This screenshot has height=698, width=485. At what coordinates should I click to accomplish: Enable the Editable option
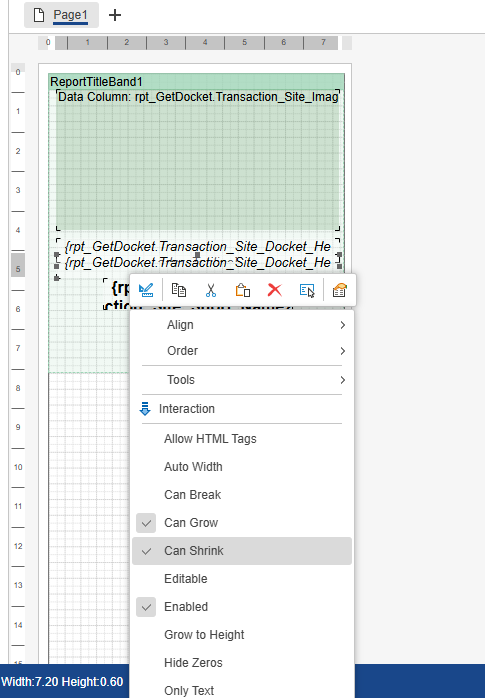click(x=242, y=579)
